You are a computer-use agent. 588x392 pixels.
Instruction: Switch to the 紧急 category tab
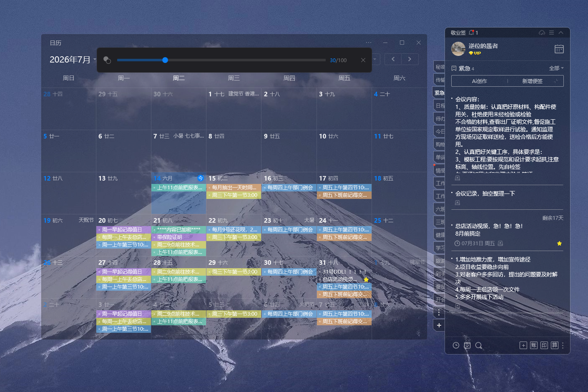[440, 93]
